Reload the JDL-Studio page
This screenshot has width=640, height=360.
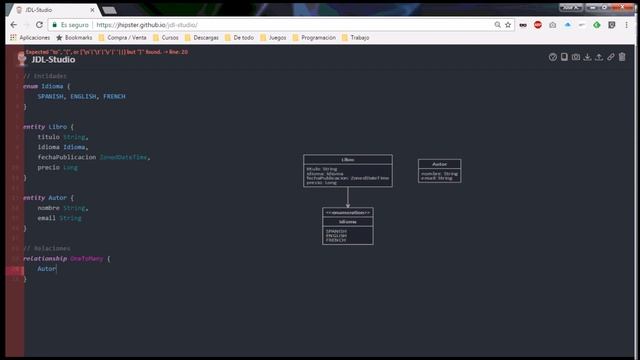click(x=39, y=25)
